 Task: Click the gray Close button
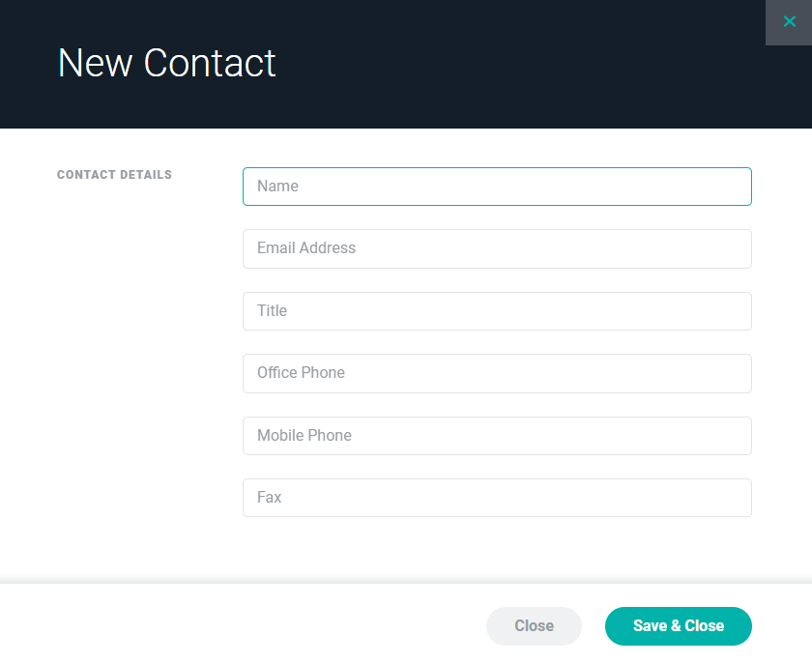[534, 626]
